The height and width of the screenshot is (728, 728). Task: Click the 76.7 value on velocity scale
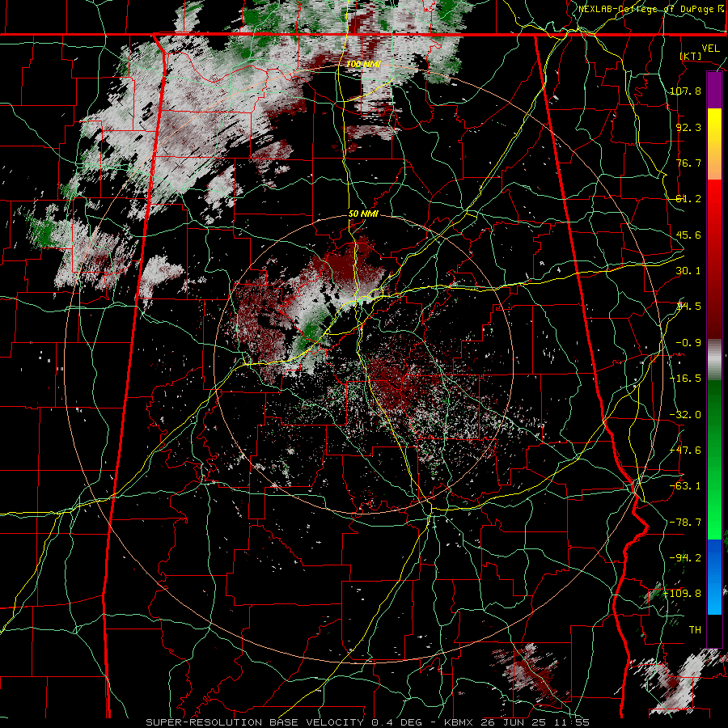688,163
